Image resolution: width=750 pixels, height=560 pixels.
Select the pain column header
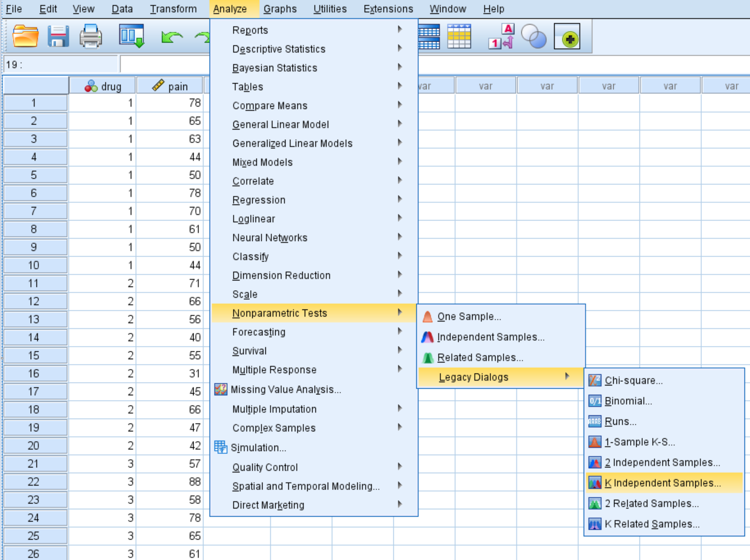170,86
